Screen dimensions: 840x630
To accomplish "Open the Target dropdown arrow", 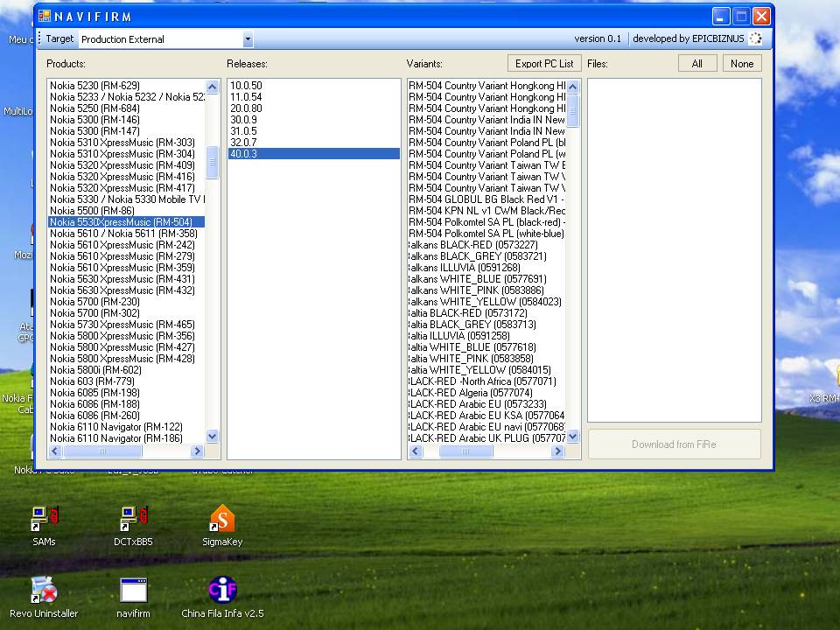I will click(247, 39).
